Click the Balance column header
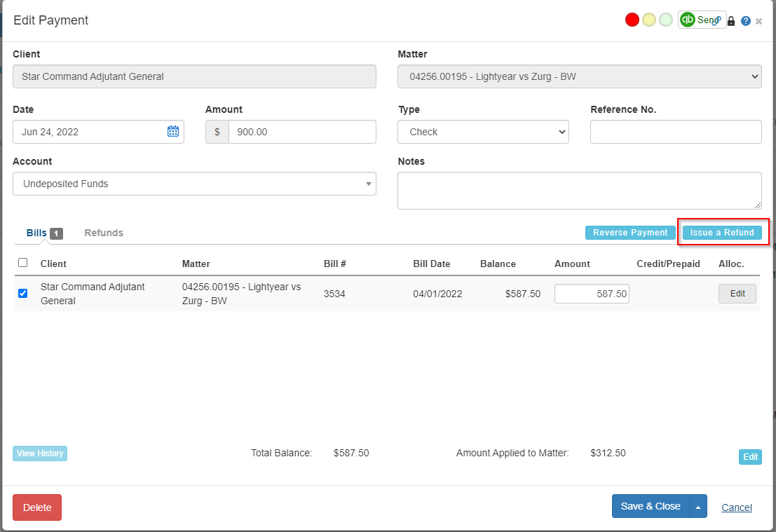Image resolution: width=776 pixels, height=532 pixels. tap(498, 264)
